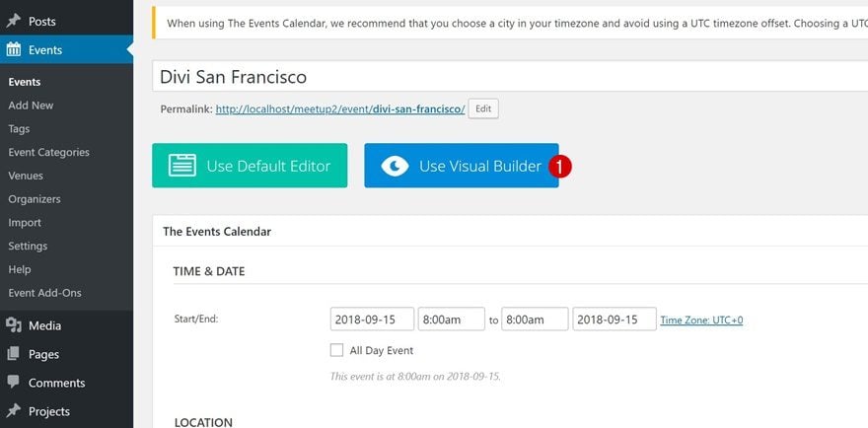868x428 pixels.
Task: Toggle the All Day Event checkbox
Action: coord(336,350)
